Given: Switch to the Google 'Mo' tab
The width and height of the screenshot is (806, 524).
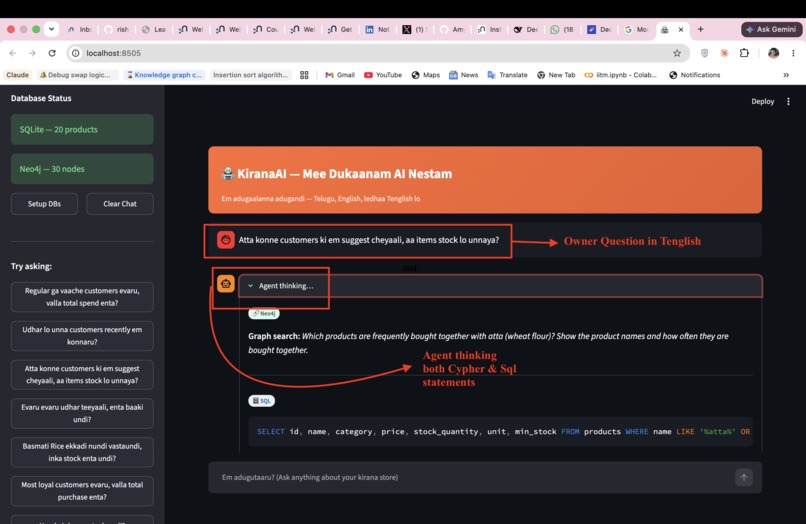Looking at the screenshot, I should point(636,29).
